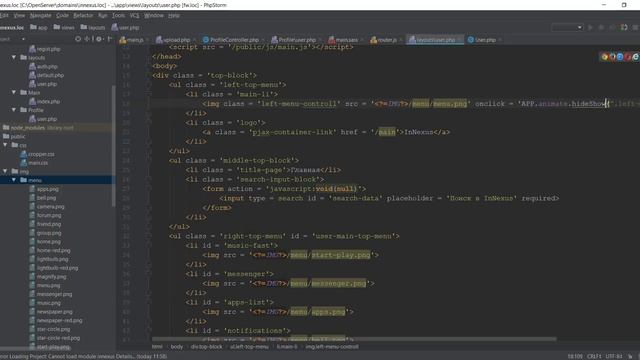Open the Refactor menu
This screenshot has height=360, width=640.
click(x=83, y=16)
